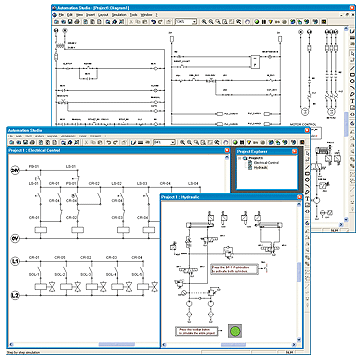362x363 pixels.
Task: Click the L2 terminal in Electrical Control diagram
Action: 15,295
